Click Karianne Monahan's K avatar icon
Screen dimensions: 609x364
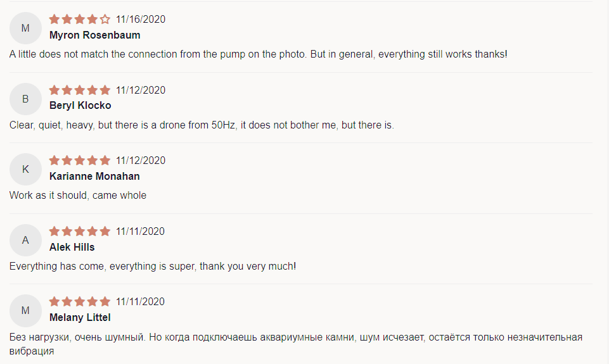coord(25,169)
